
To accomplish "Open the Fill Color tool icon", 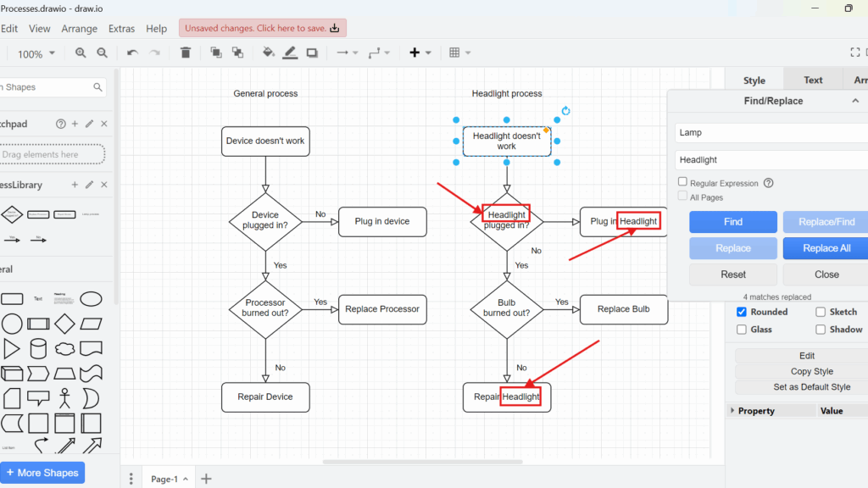I will coord(268,53).
